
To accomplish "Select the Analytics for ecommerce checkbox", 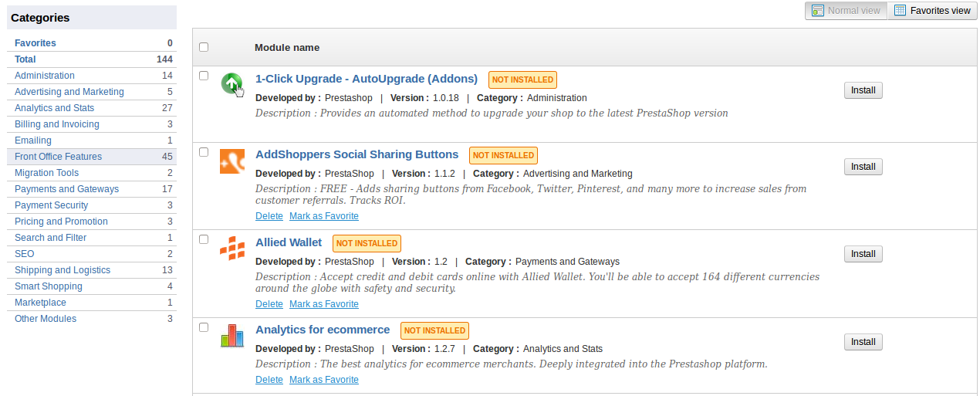I will (204, 327).
